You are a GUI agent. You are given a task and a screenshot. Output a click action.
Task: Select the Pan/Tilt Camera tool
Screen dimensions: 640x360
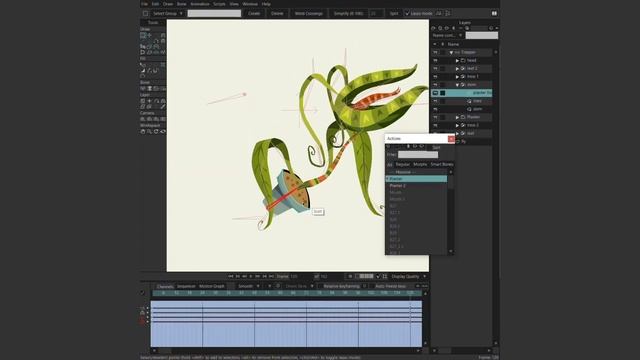coord(163,119)
